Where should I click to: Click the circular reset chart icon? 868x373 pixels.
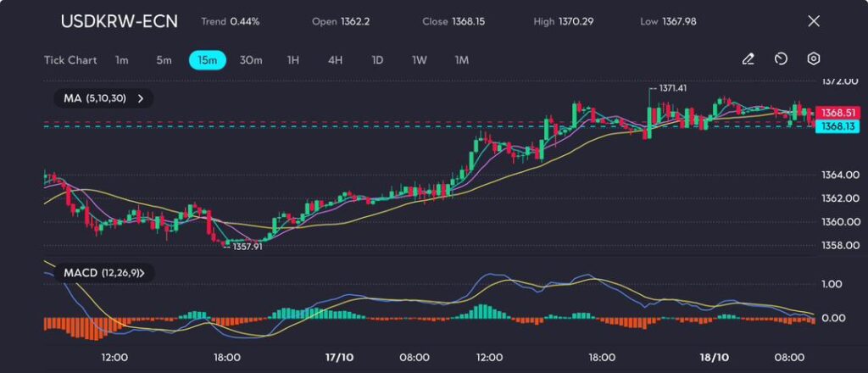[781, 59]
